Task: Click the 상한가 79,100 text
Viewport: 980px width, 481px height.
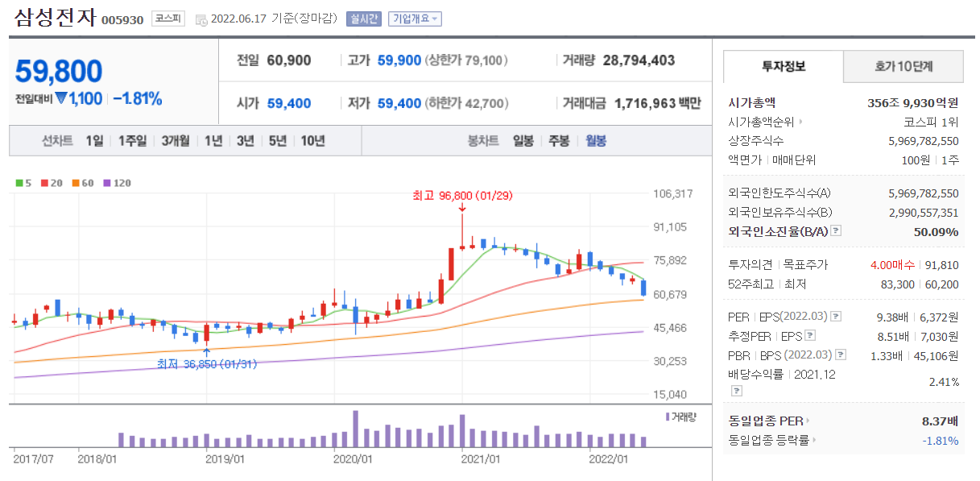Action: pos(467,60)
